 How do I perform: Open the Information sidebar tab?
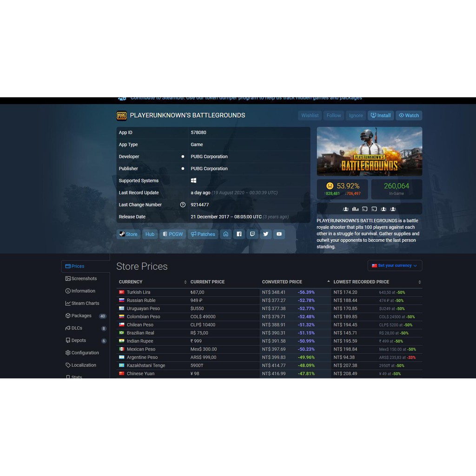click(x=86, y=291)
